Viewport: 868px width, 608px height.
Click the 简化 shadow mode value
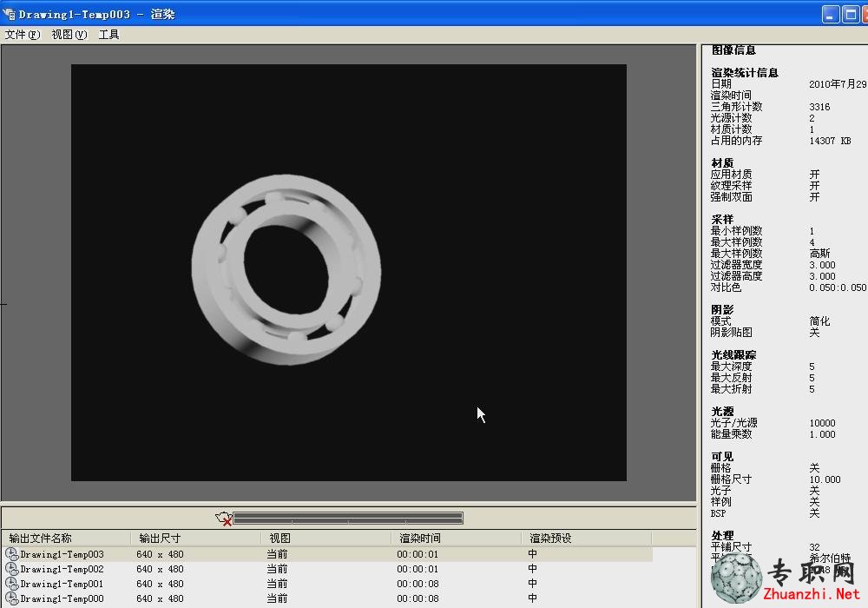click(819, 321)
